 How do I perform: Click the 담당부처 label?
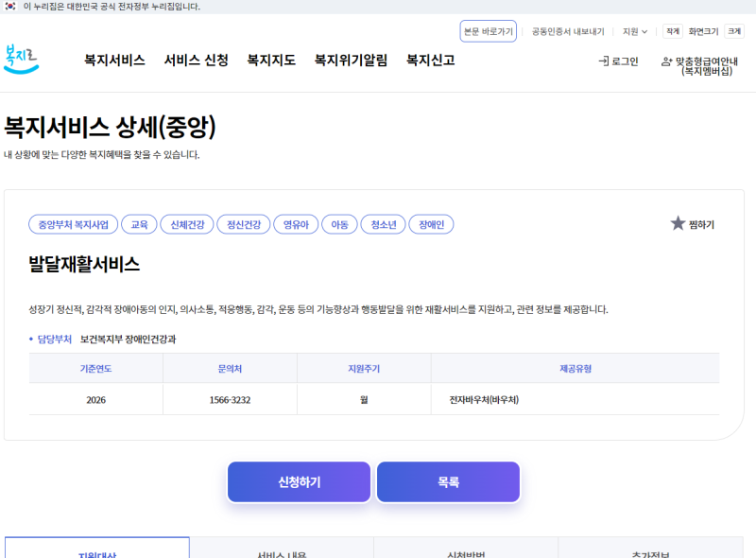point(55,340)
